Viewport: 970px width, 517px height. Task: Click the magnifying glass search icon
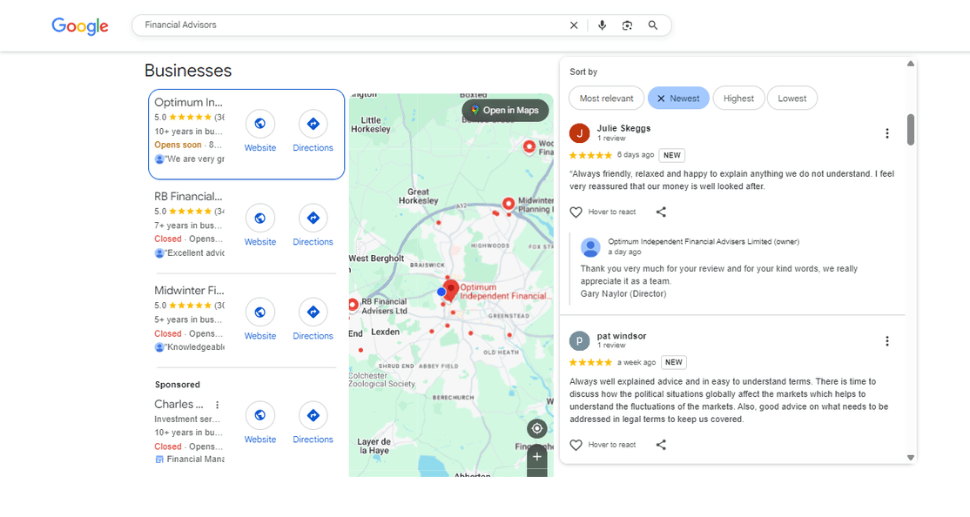click(653, 25)
